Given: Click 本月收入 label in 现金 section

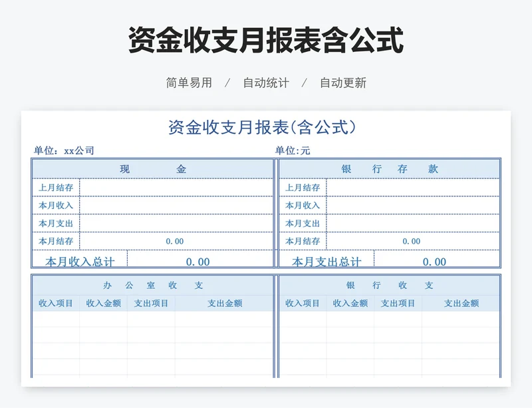Looking at the screenshot, I should click(56, 206).
